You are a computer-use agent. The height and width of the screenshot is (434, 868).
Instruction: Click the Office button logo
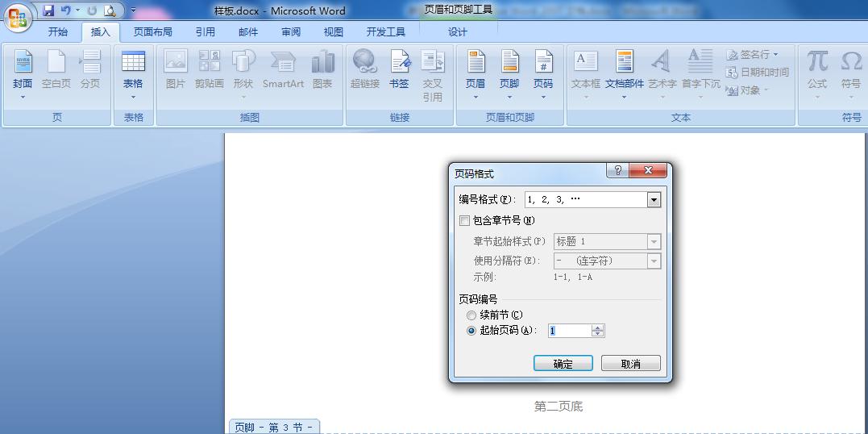click(x=17, y=17)
